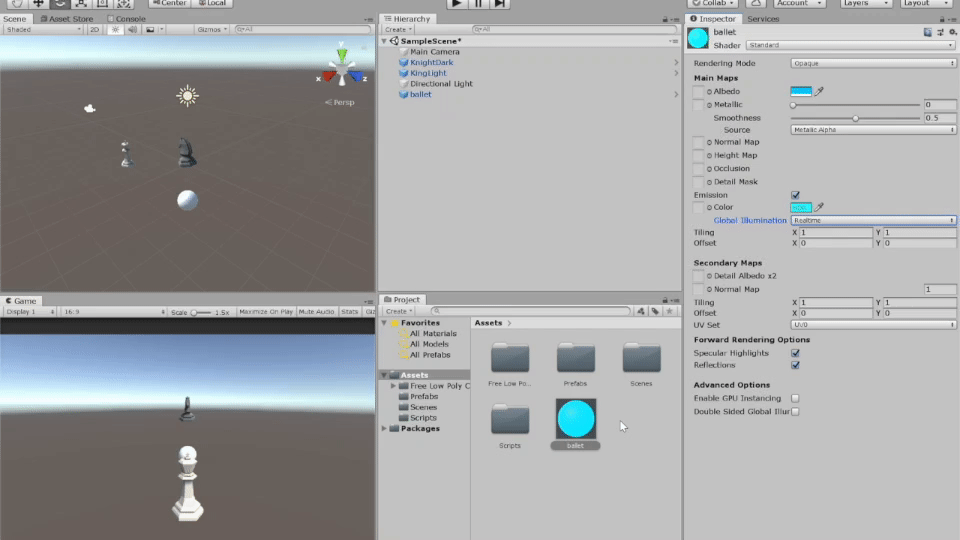The width and height of the screenshot is (960, 540).
Task: Enable GPU Instancing checkbox
Action: tap(795, 398)
